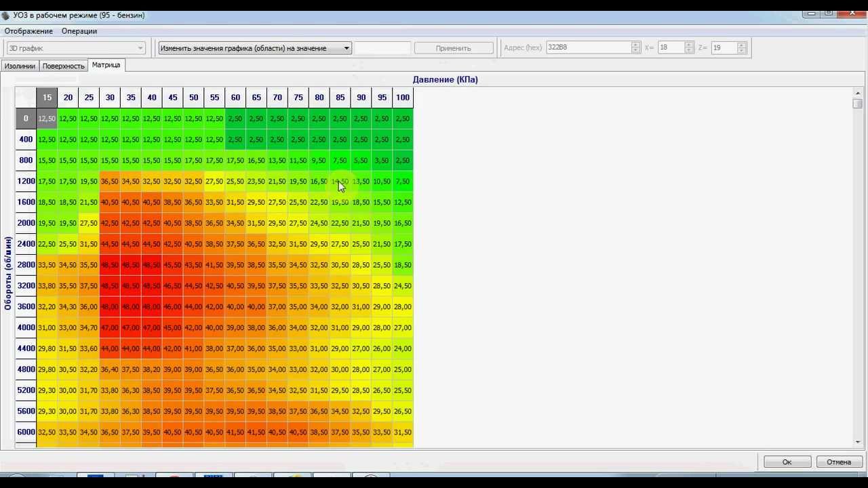This screenshot has width=868, height=488.
Task: Select RPM row header 4400
Action: click(x=26, y=348)
